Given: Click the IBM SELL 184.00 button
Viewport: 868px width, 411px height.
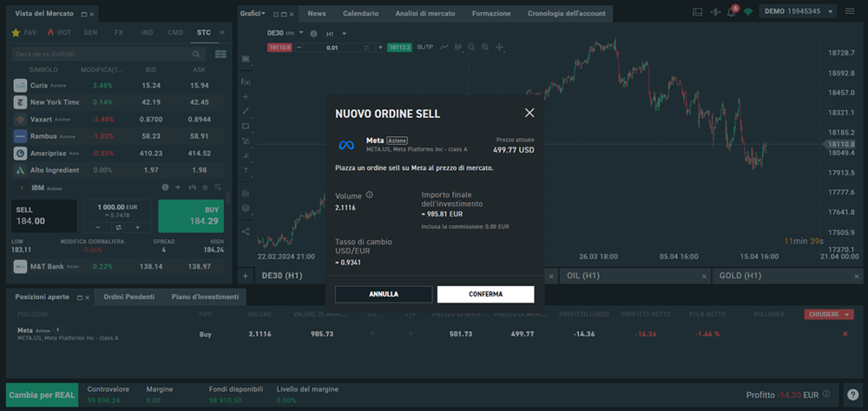Looking at the screenshot, I should coord(44,216).
